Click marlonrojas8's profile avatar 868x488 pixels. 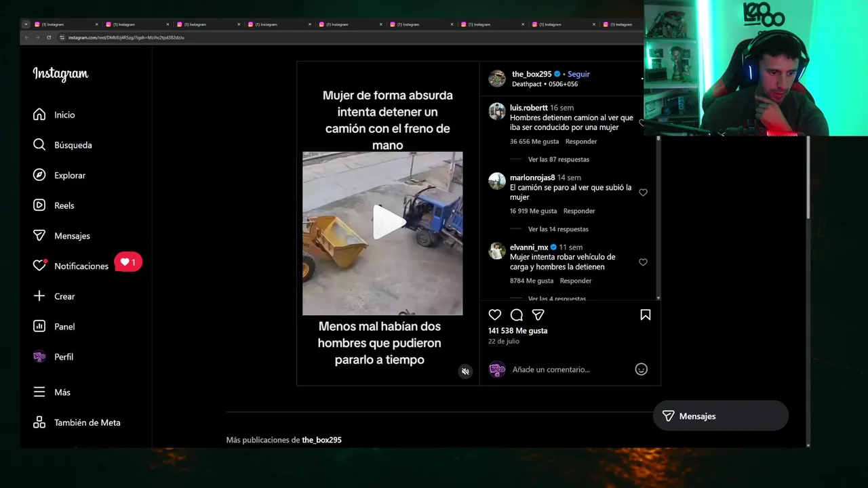coord(497,181)
